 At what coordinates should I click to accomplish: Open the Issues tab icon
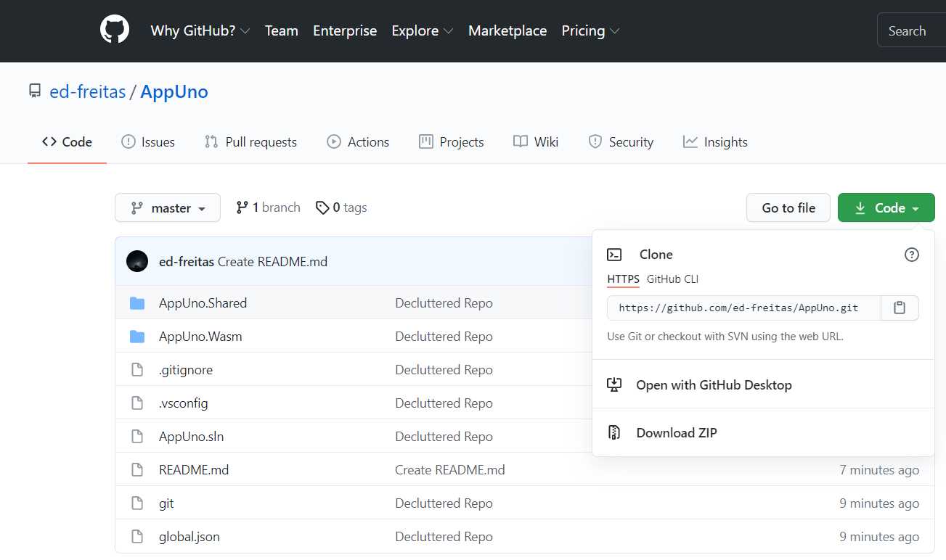pos(127,141)
